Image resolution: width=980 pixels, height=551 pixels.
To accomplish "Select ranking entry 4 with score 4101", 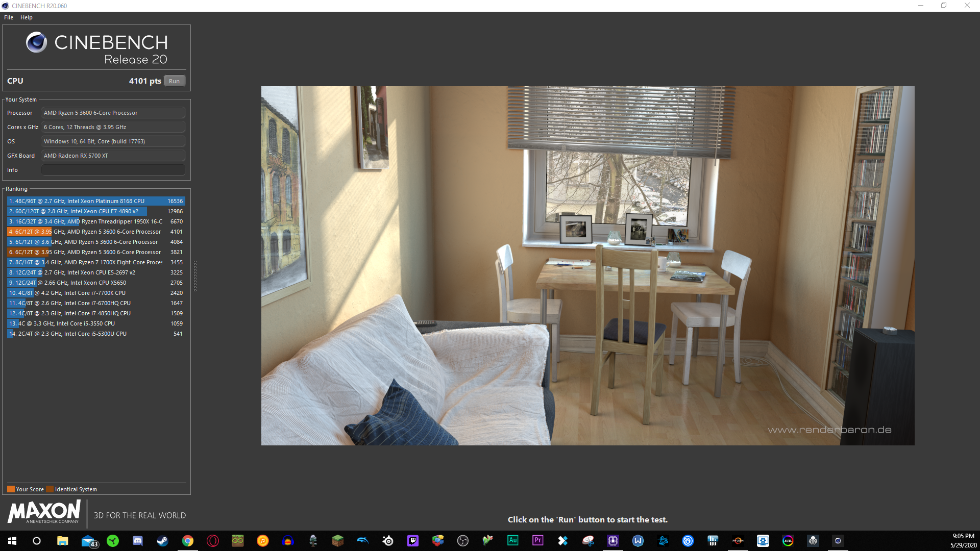I will click(x=96, y=232).
